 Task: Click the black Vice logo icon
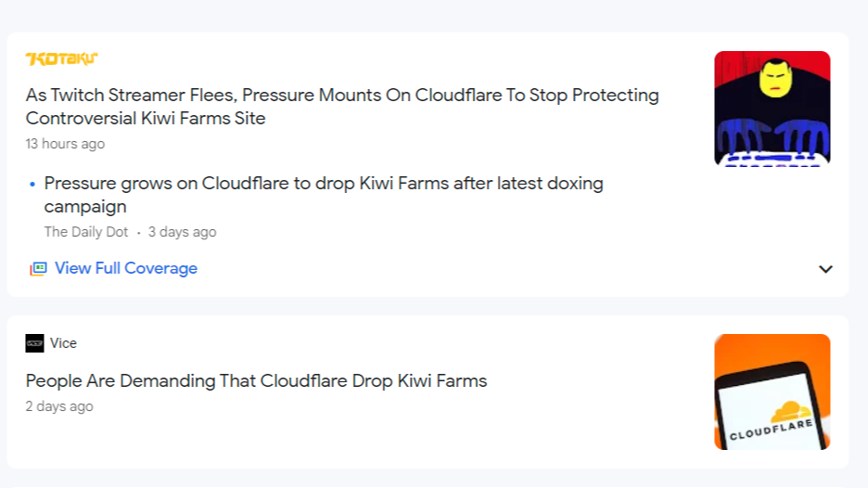(x=34, y=343)
